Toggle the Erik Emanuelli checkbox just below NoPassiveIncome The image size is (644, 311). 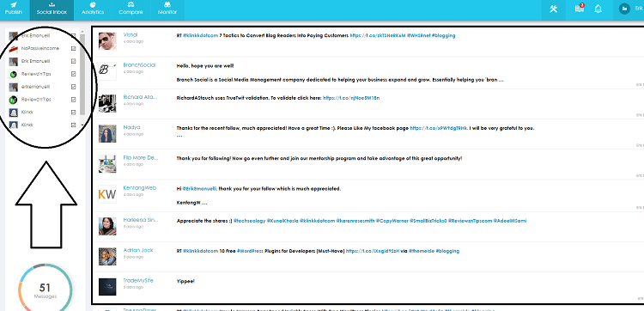74,61
